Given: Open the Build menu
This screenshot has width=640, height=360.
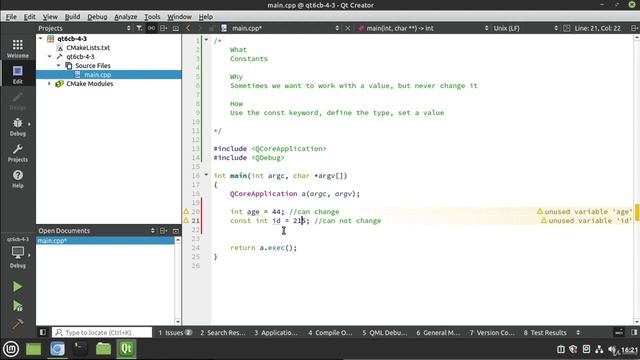Looking at the screenshot, I should point(72,17).
